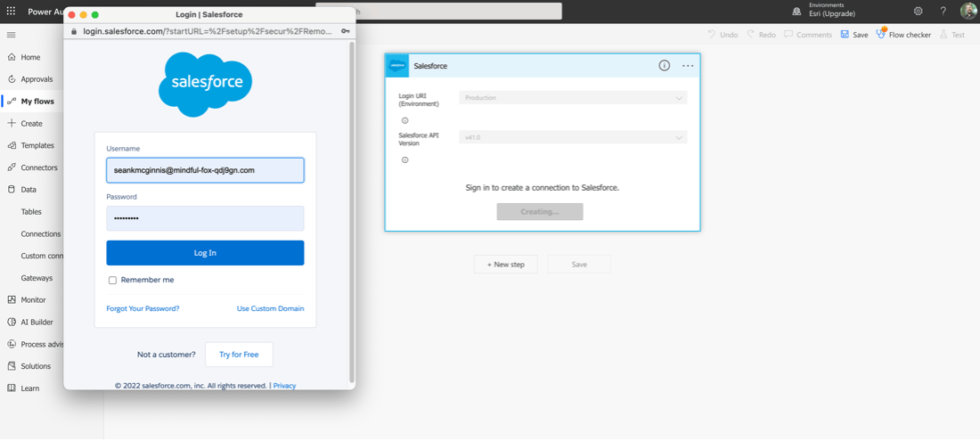Open the Login URI Production dropdown
This screenshot has width=980, height=441.
tap(573, 97)
